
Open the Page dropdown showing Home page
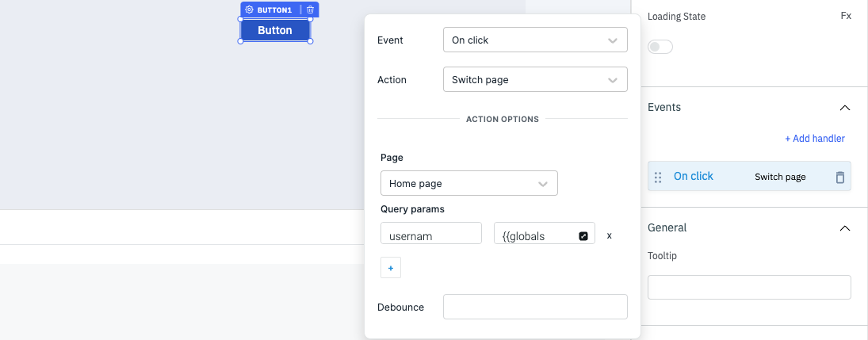click(469, 183)
